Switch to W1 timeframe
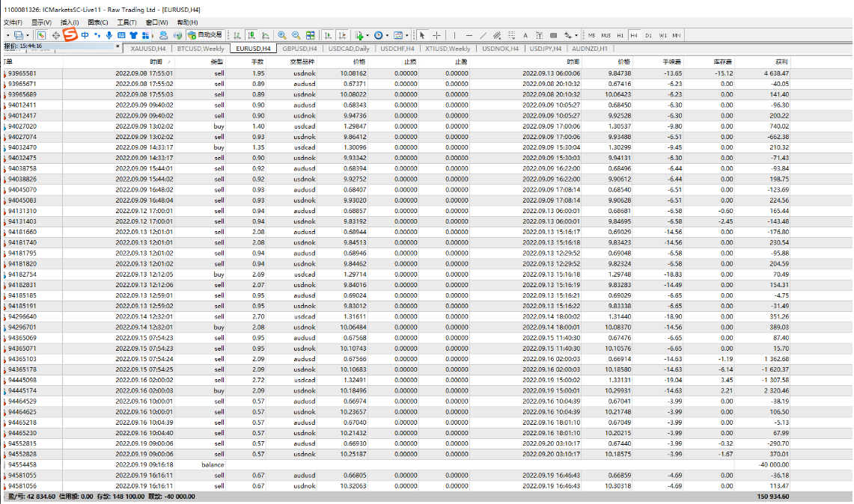This screenshot has height=504, width=854. [x=663, y=35]
